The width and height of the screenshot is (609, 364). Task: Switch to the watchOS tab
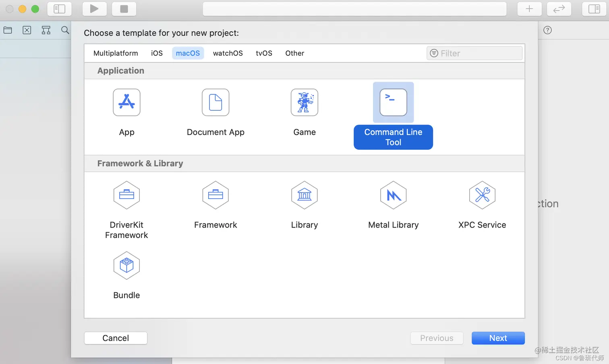(228, 53)
